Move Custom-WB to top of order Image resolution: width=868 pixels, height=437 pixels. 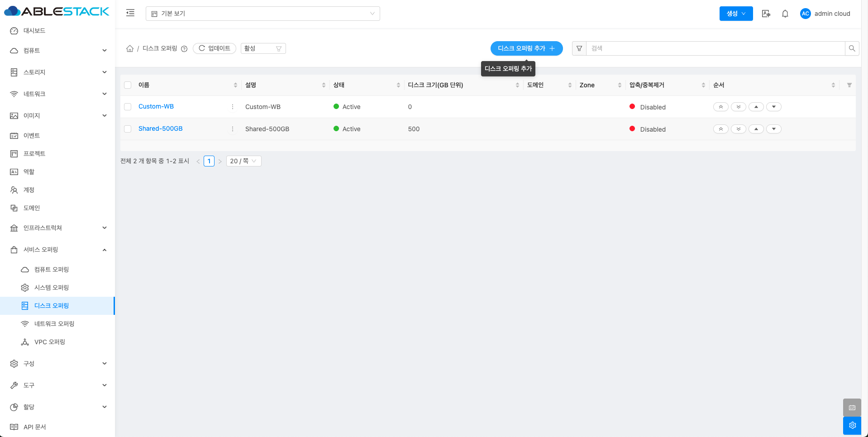(x=720, y=107)
